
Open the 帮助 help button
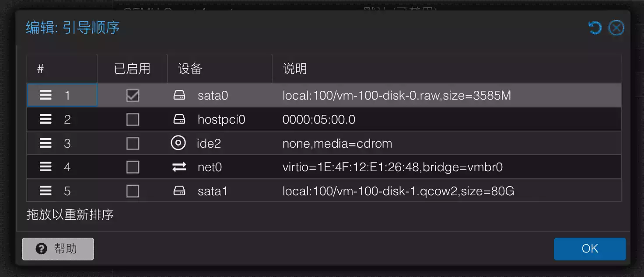pos(58,249)
